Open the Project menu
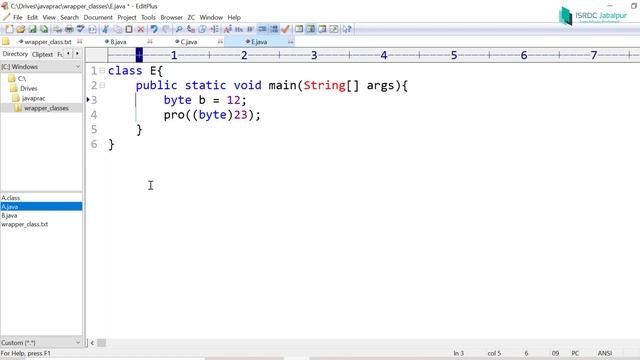The width and height of the screenshot is (640, 360). [x=127, y=18]
